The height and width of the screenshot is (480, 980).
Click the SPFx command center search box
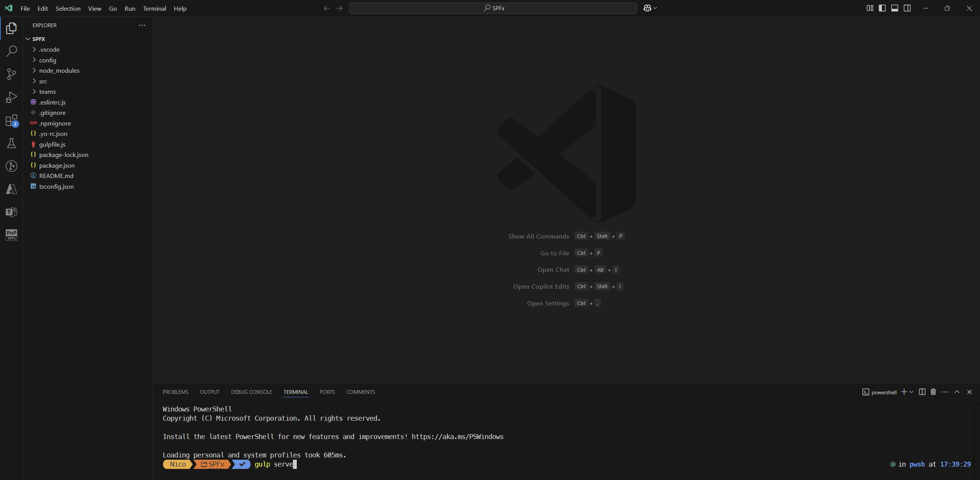(493, 8)
